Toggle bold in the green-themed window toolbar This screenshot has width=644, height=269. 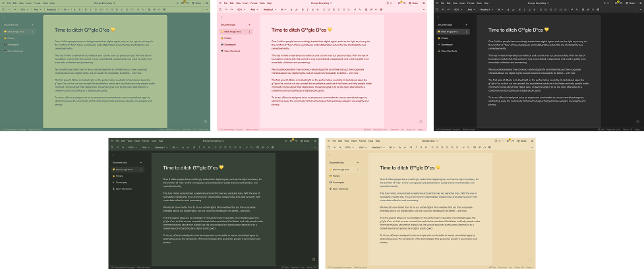[86, 9]
